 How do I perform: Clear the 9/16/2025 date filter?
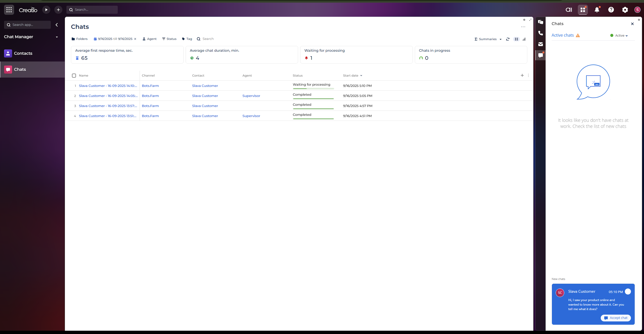click(x=135, y=39)
